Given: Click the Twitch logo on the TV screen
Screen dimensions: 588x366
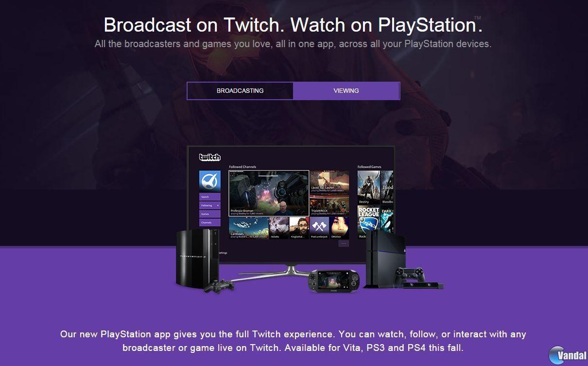Looking at the screenshot, I should coord(209,157).
